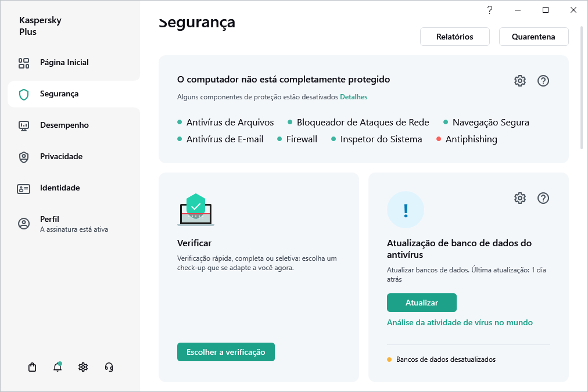The width and height of the screenshot is (588, 392).
Task: Click the Antiphishing component status
Action: click(471, 139)
